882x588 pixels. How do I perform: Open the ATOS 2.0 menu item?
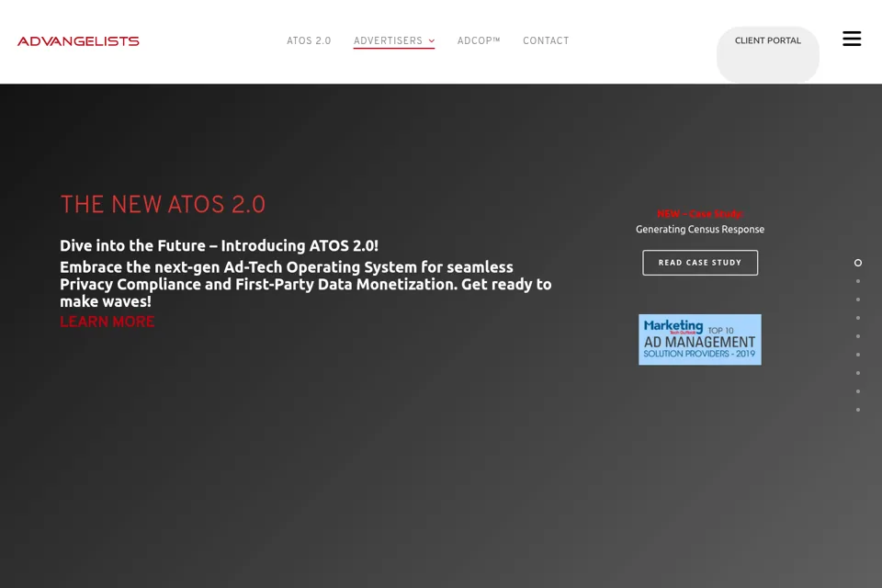point(309,41)
